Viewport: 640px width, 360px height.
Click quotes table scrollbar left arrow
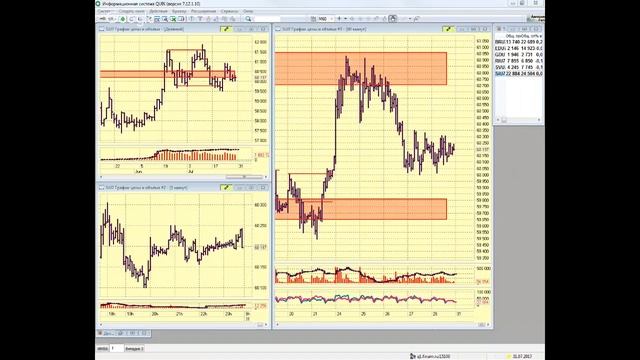[497, 120]
